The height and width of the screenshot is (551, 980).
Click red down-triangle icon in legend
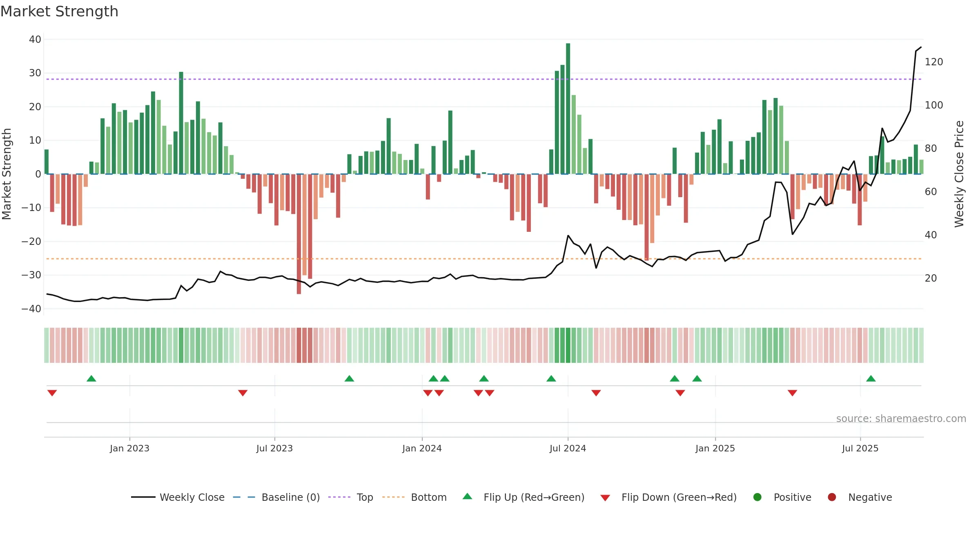pos(606,498)
